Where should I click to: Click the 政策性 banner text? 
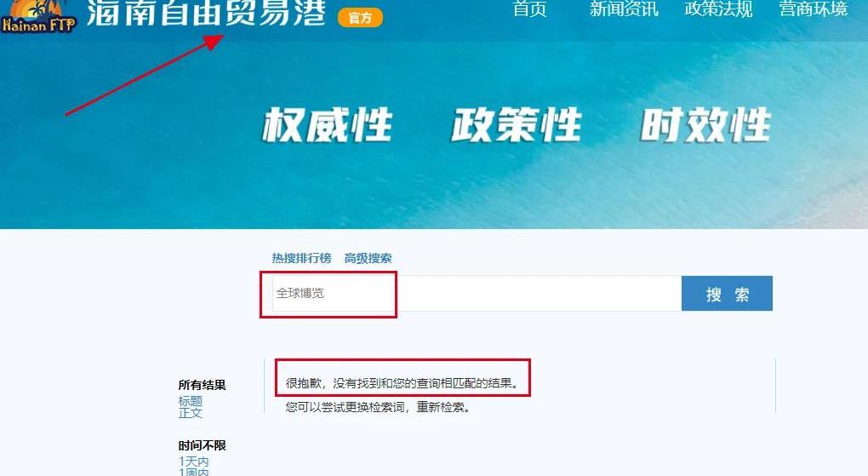coord(516,124)
